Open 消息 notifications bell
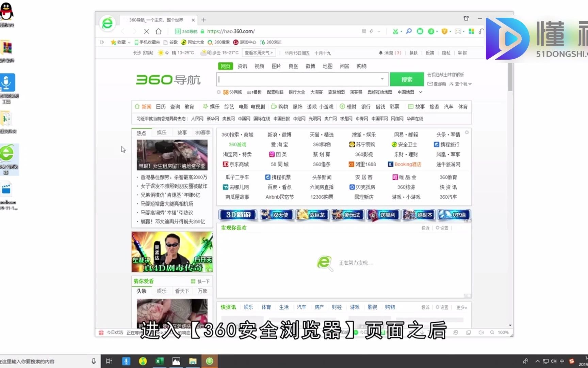Viewport: 588px width, 368px height. (x=390, y=53)
